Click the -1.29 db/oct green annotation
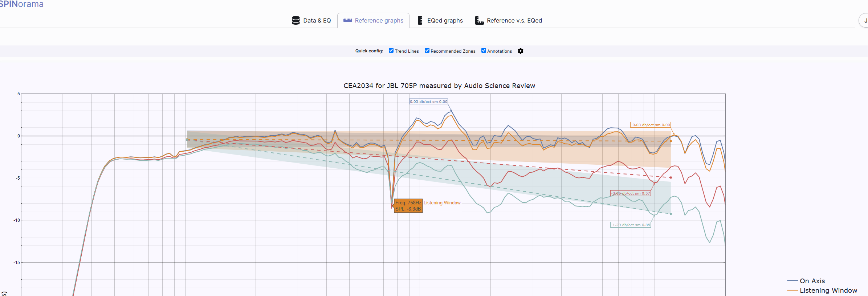The width and height of the screenshot is (868, 296). (x=631, y=225)
